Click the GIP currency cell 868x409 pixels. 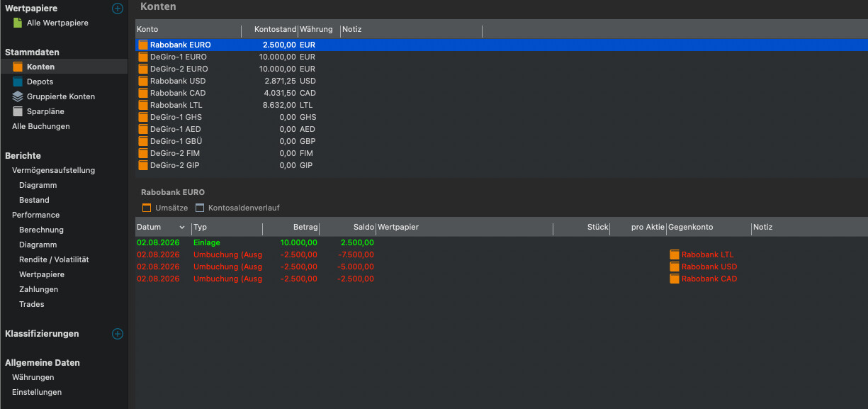(307, 165)
